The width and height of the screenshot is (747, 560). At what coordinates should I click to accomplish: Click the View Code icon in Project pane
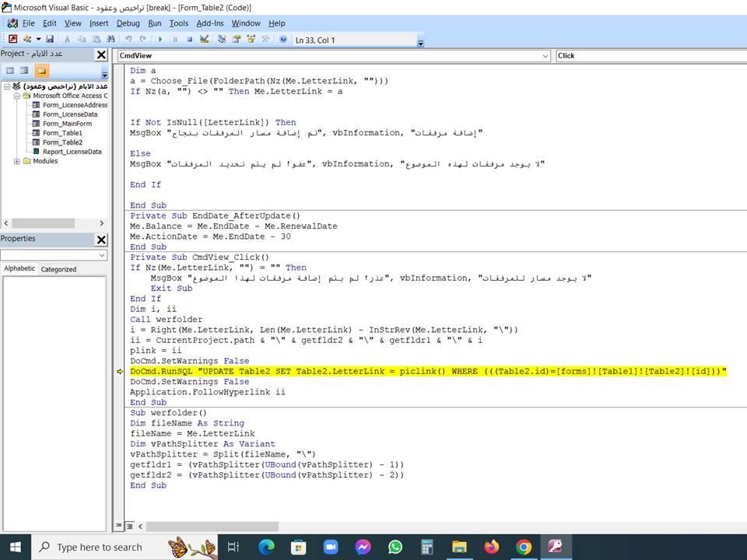pos(10,71)
